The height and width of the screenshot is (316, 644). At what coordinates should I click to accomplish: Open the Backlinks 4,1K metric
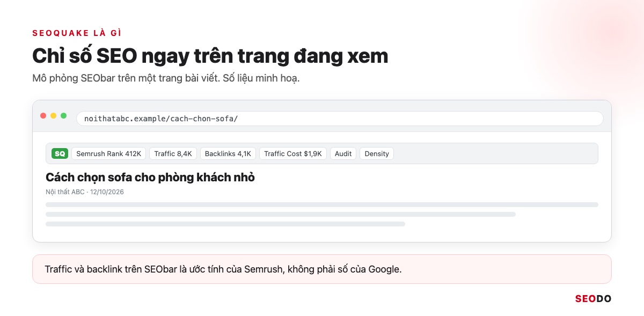point(228,153)
